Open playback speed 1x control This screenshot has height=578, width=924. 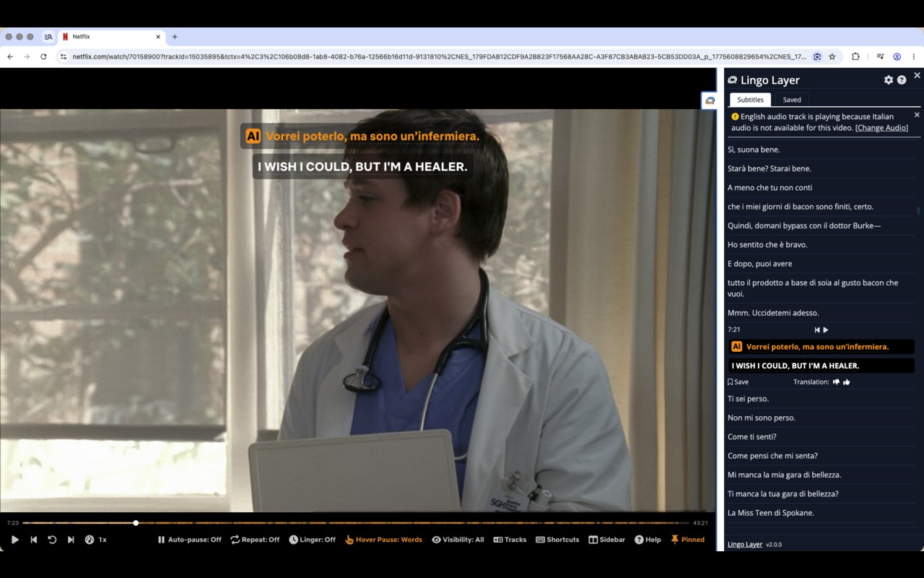coord(95,540)
